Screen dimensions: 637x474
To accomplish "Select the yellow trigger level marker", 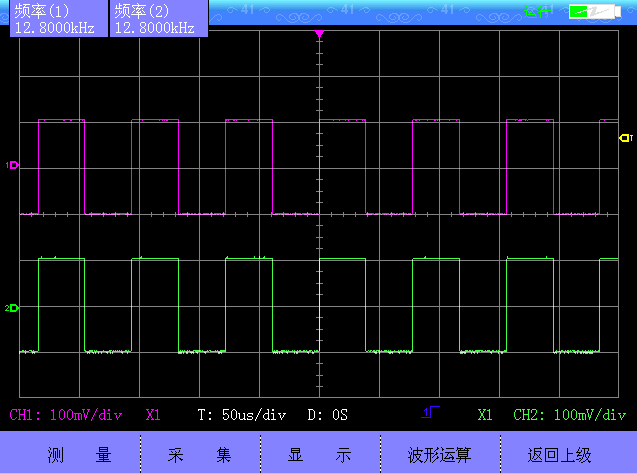I will (626, 138).
